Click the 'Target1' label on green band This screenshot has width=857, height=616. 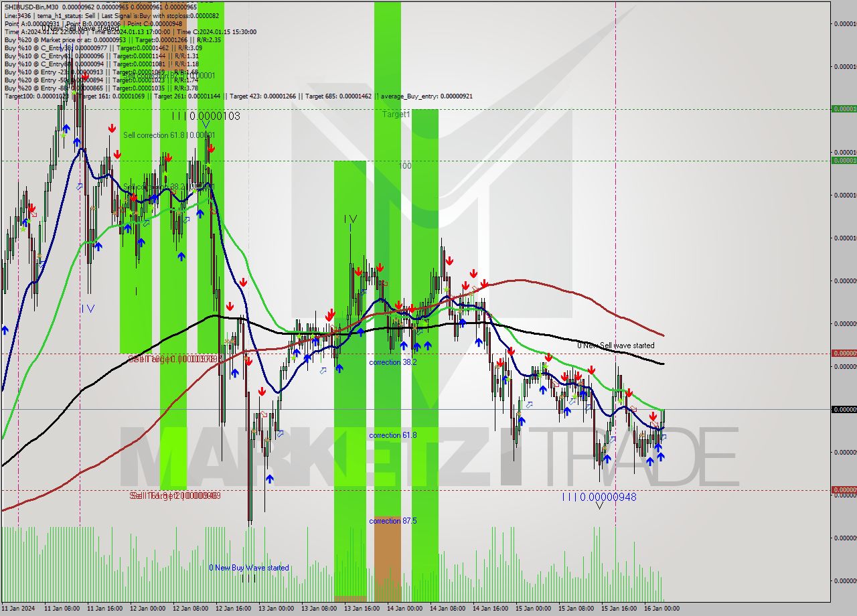396,114
